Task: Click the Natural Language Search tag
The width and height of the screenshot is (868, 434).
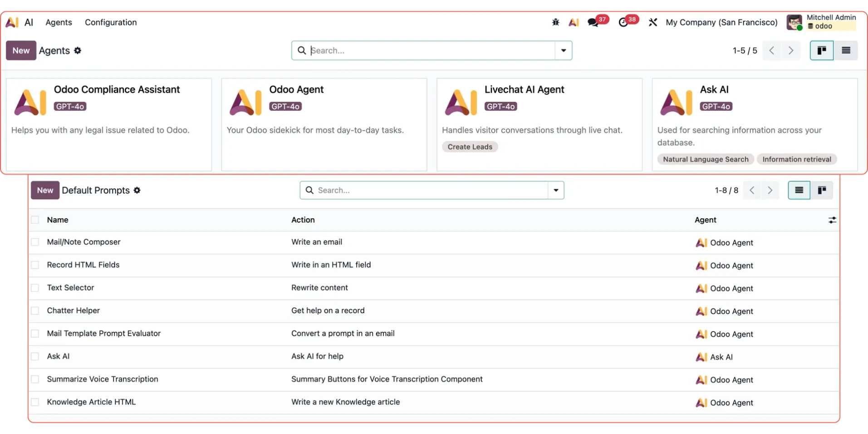Action: (x=706, y=159)
